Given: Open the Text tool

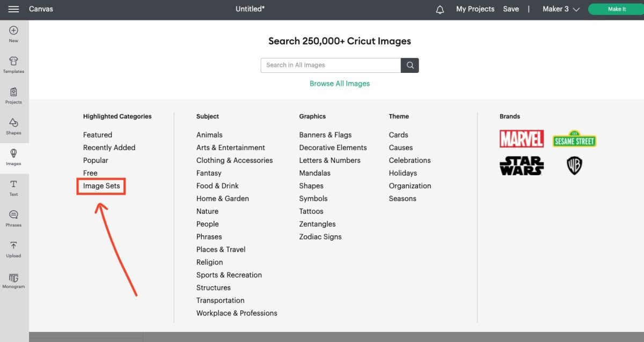Looking at the screenshot, I should click(13, 188).
